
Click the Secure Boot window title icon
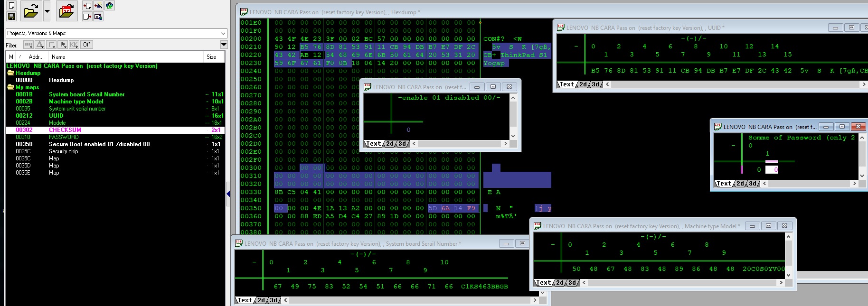pyautogui.click(x=367, y=87)
